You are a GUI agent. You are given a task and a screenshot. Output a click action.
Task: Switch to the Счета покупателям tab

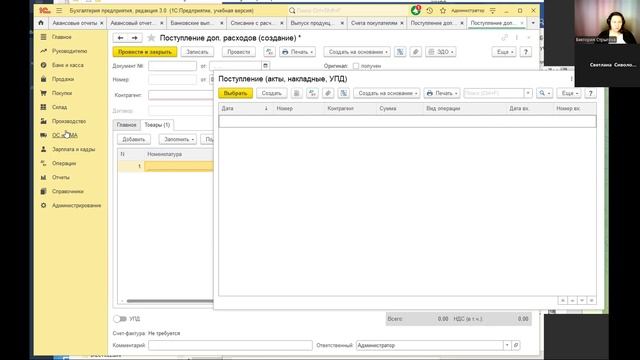pyautogui.click(x=374, y=23)
